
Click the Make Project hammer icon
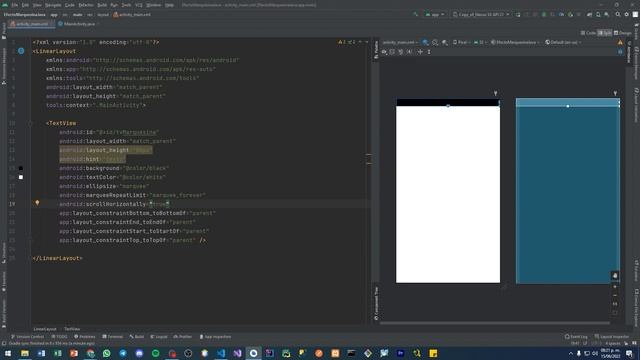coord(416,14)
